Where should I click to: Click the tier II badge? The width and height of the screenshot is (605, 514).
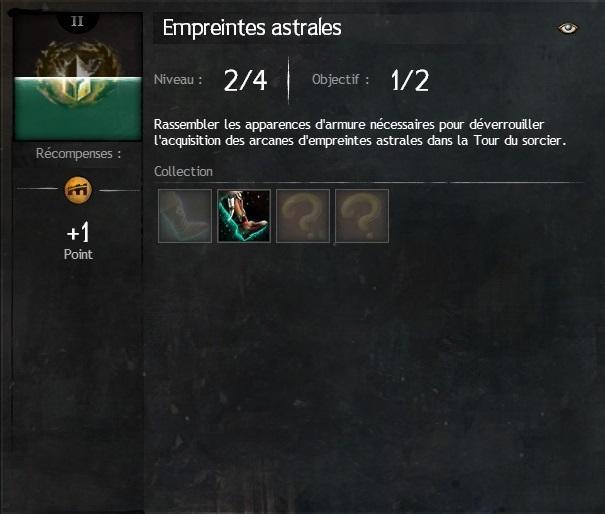click(78, 21)
